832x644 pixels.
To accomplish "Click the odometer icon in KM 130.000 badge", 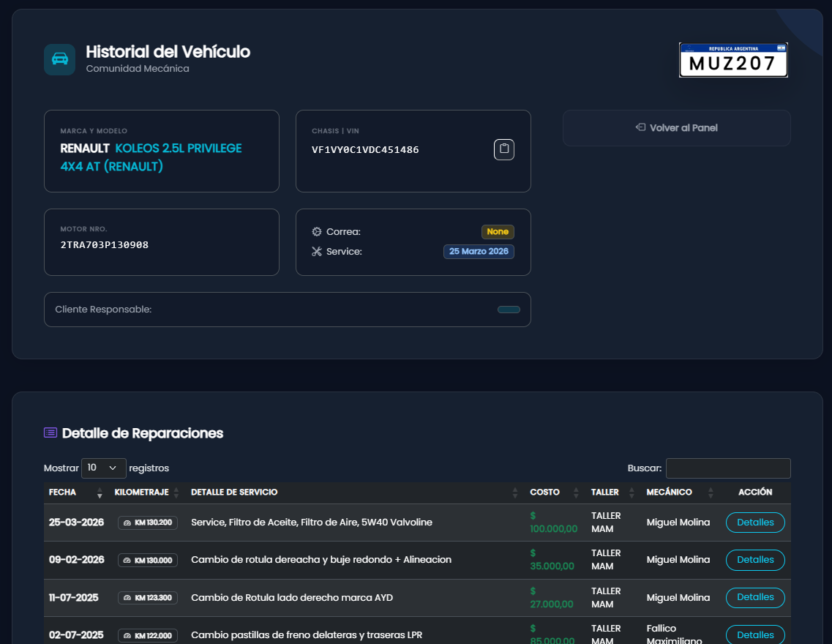I will click(127, 560).
